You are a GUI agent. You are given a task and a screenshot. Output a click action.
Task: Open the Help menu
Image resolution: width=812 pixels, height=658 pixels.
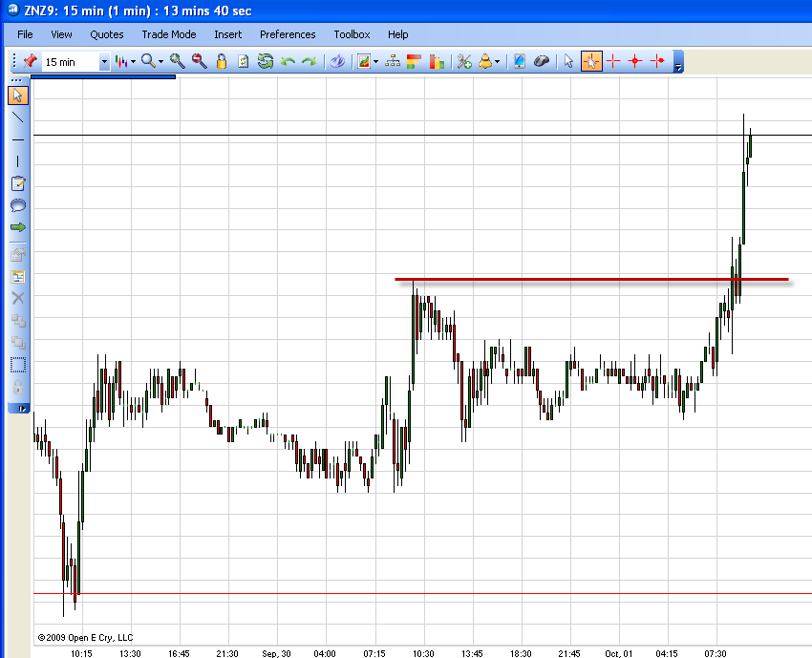pos(397,34)
